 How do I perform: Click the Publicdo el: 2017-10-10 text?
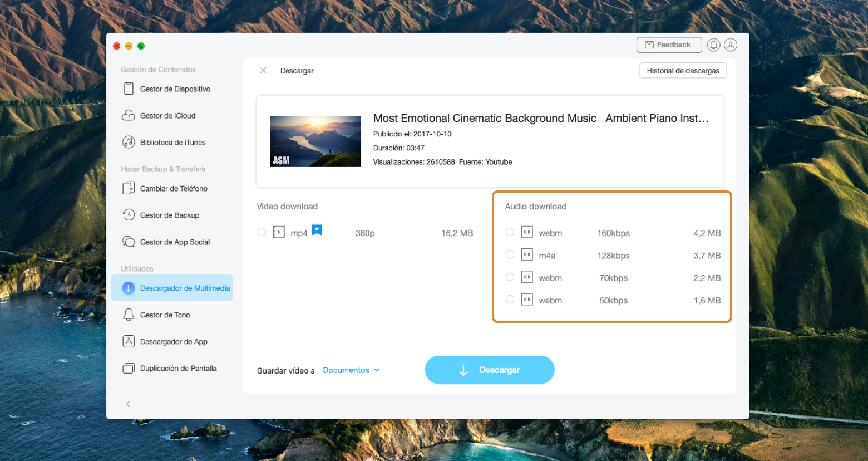[412, 134]
